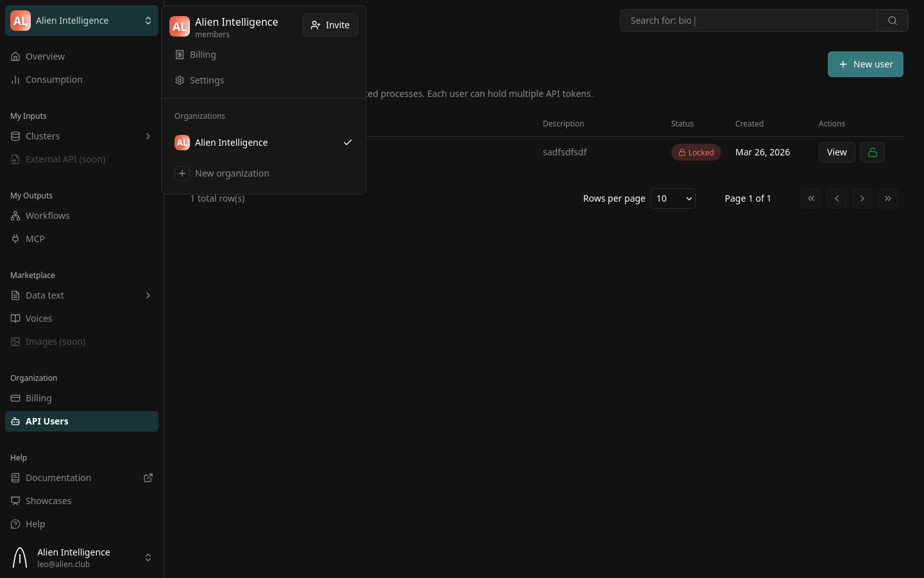
Task: Click the checkmark beside Alien Intelligence organization
Action: (x=348, y=143)
